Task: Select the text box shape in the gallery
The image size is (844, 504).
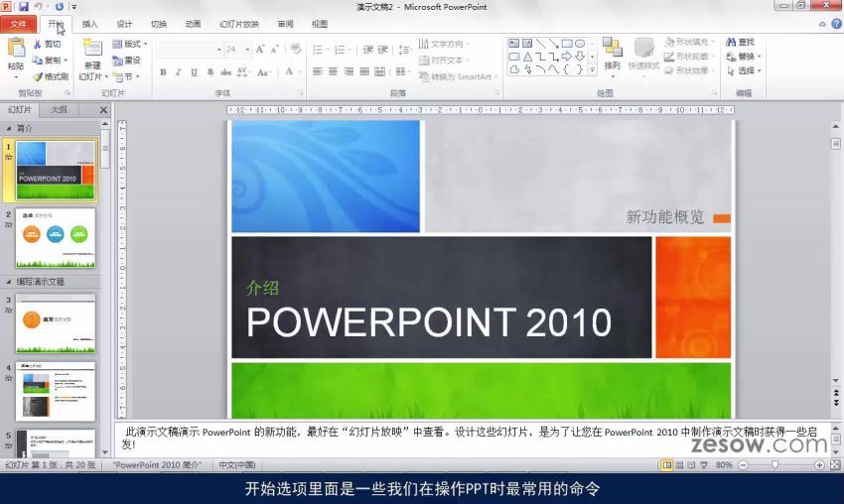Action: point(514,44)
